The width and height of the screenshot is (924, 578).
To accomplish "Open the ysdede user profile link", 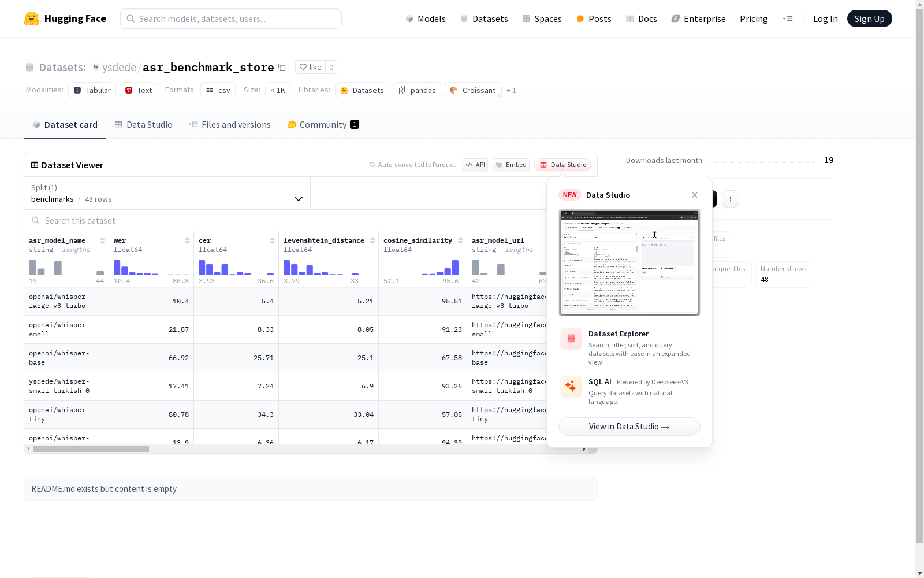I will click(119, 67).
